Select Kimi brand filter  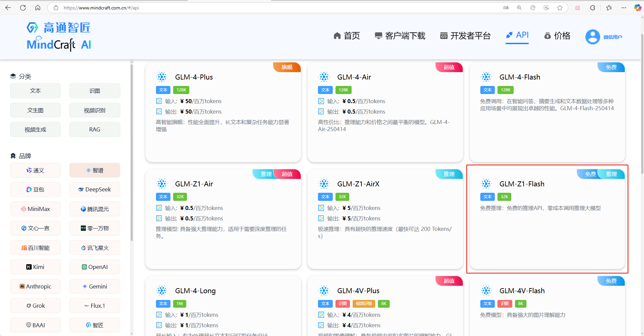coord(35,267)
